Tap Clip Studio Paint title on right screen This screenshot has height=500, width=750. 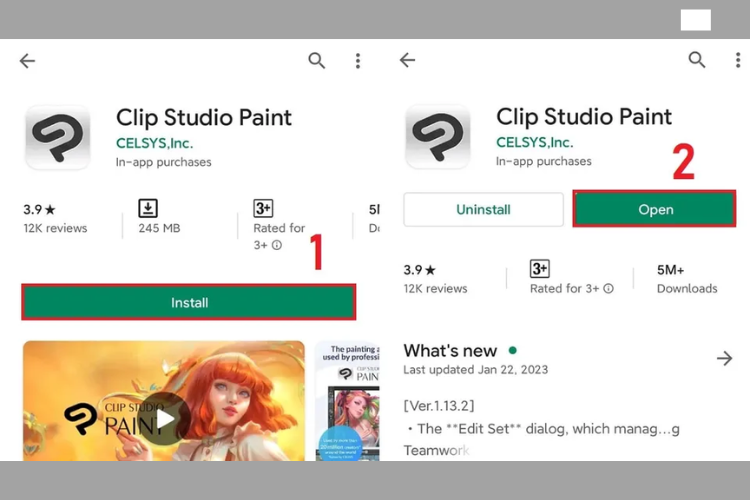(584, 117)
